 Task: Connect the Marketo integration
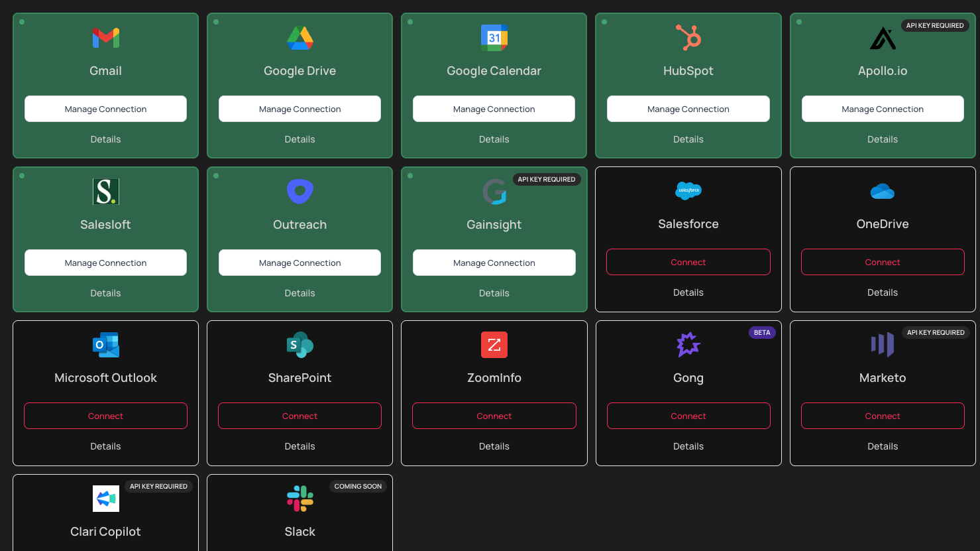pyautogui.click(x=883, y=416)
